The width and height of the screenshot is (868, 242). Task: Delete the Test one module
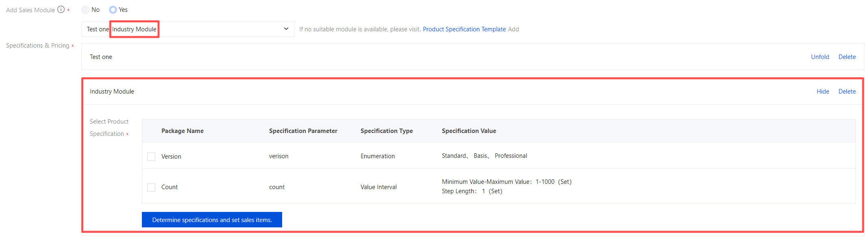pos(847,57)
